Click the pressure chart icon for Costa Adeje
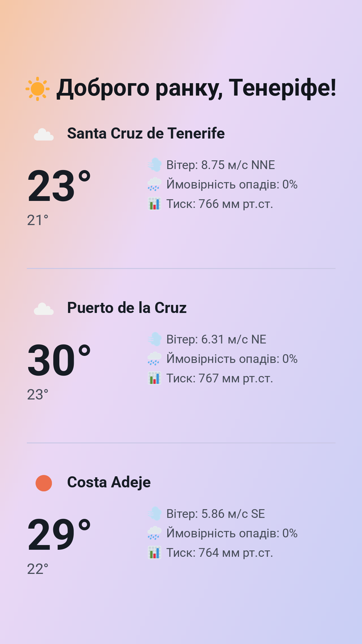Screen dimensions: 362x644 (155, 552)
